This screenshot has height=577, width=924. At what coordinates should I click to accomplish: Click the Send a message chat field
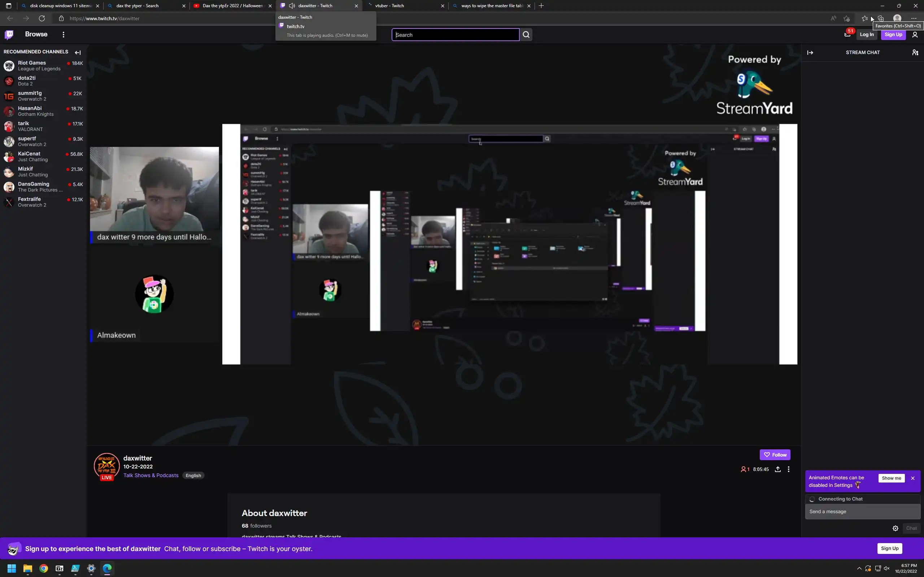862,512
